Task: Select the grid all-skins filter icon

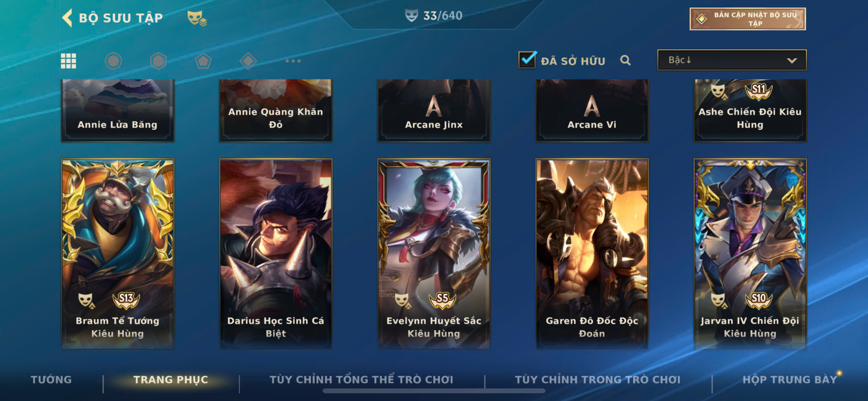Action: [x=68, y=61]
